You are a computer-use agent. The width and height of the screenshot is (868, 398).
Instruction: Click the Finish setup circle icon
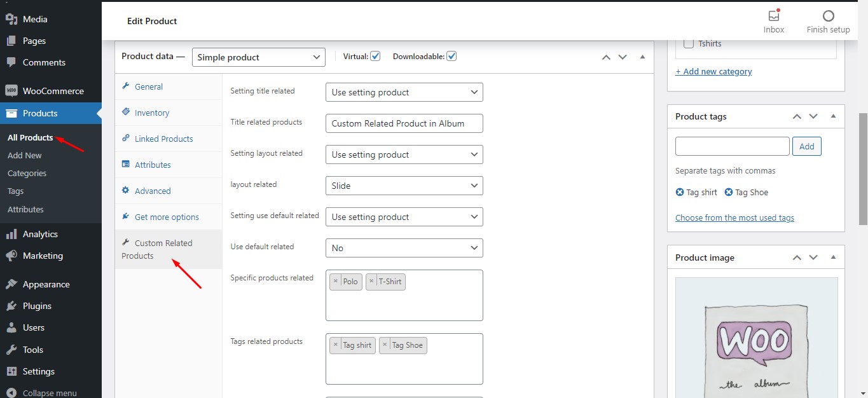pyautogui.click(x=828, y=17)
